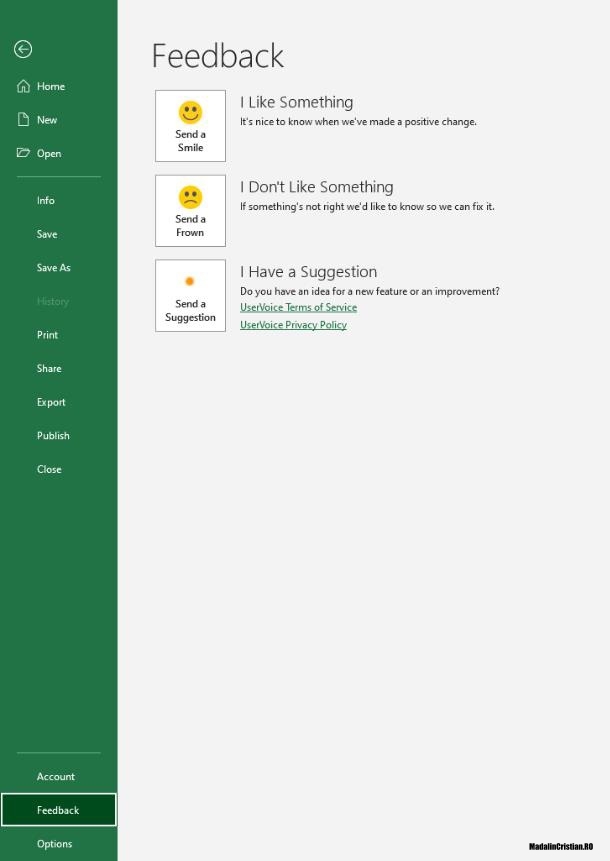Open the Account page
The height and width of the screenshot is (861, 610).
[x=56, y=777]
